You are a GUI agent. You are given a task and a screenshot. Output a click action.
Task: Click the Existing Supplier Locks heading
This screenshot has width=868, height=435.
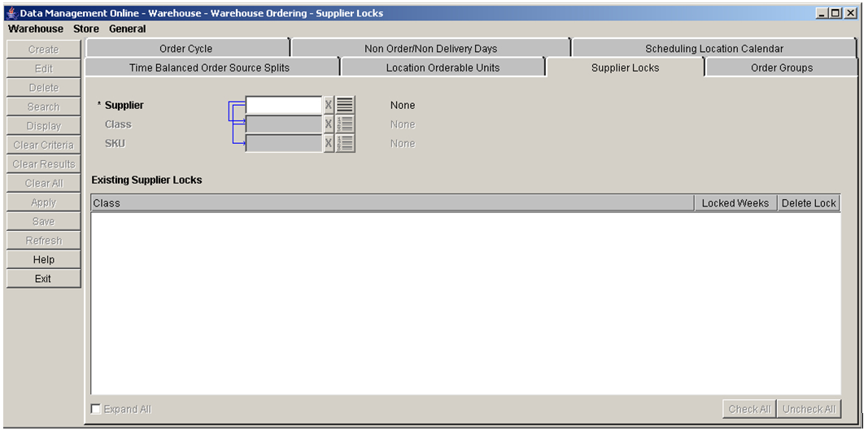(146, 180)
